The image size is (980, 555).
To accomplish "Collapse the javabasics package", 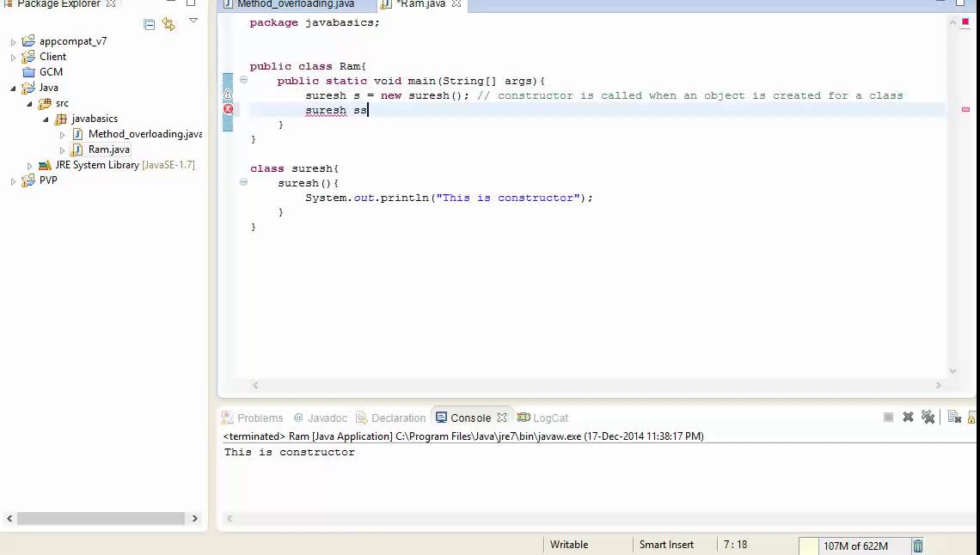I will click(46, 119).
